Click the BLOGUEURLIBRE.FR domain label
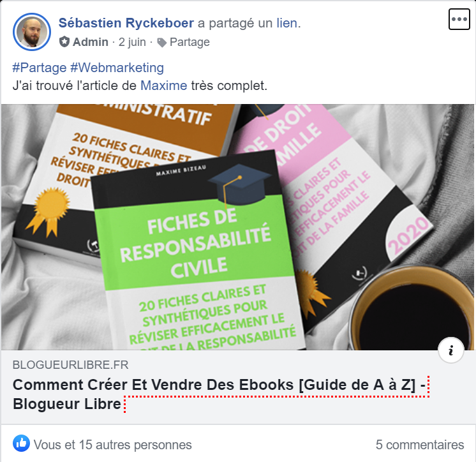This screenshot has width=476, height=462. point(70,365)
